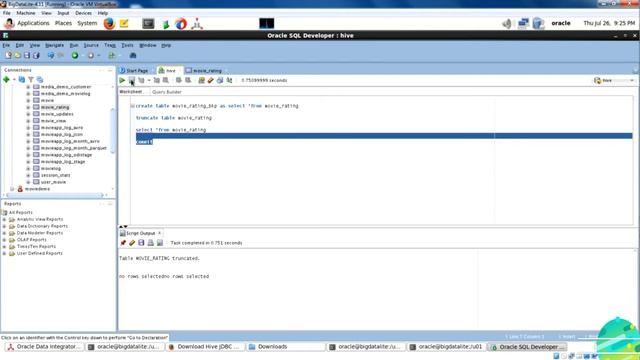Viewport: 640px width, 360px height.
Task: Switch to Downloads taskbar window
Action: 286,347
